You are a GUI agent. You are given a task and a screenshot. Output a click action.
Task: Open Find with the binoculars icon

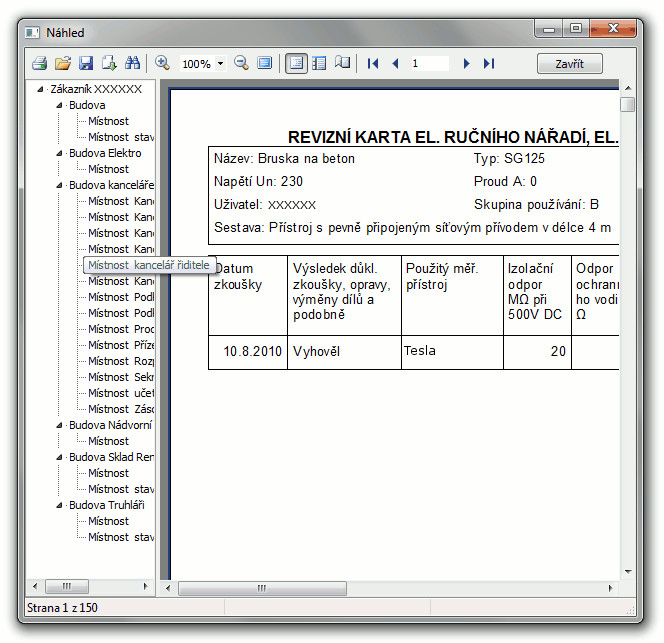132,64
